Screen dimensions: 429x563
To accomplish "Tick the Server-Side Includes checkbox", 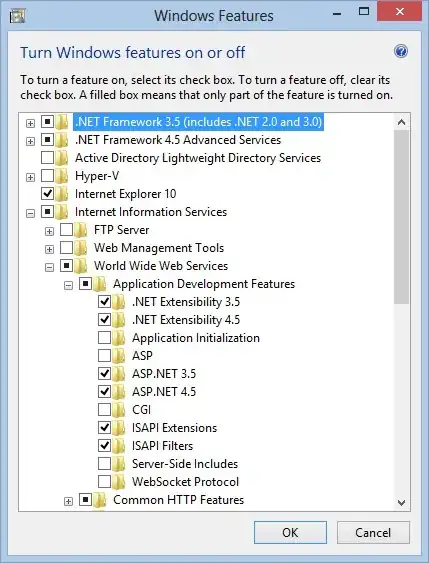I will point(104,464).
